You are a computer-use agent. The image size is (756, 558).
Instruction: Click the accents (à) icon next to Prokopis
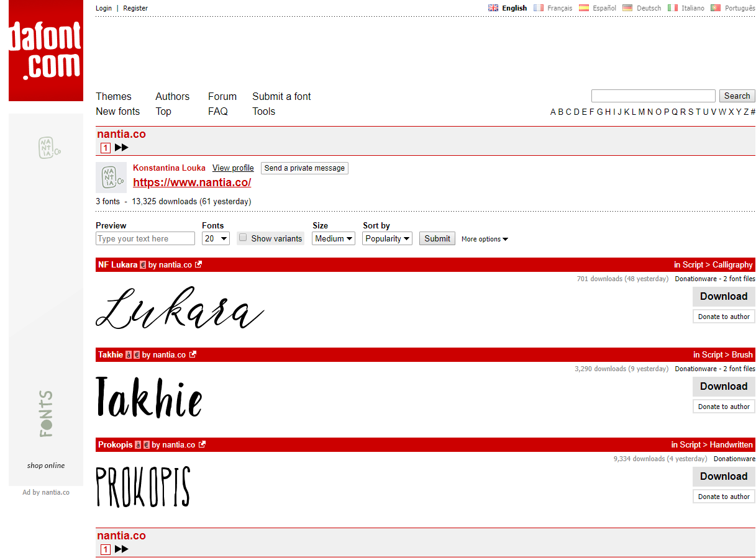(138, 444)
